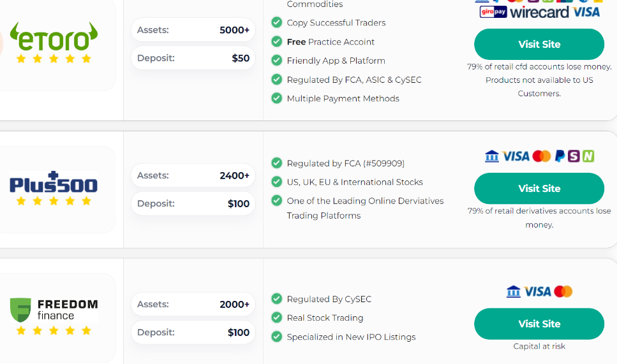Click 'Products not available to US Customers' text
Viewport: 617px width, 364px height.
[x=539, y=87]
